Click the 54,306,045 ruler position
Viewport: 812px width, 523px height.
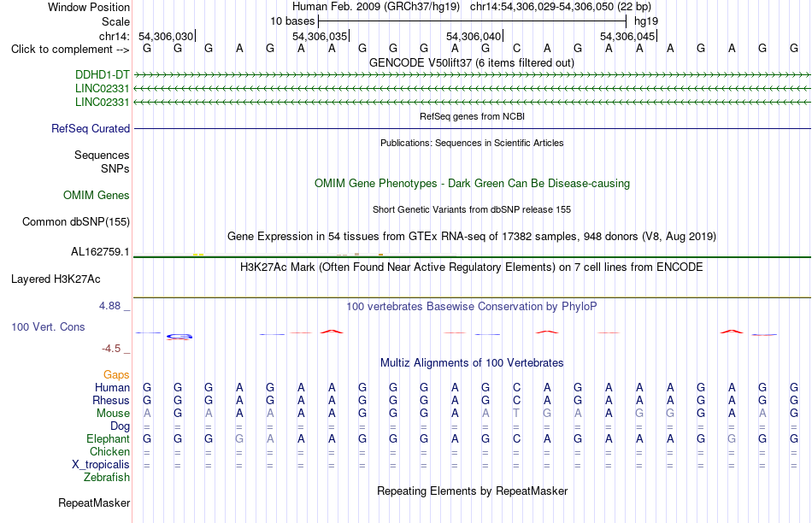tap(627, 36)
